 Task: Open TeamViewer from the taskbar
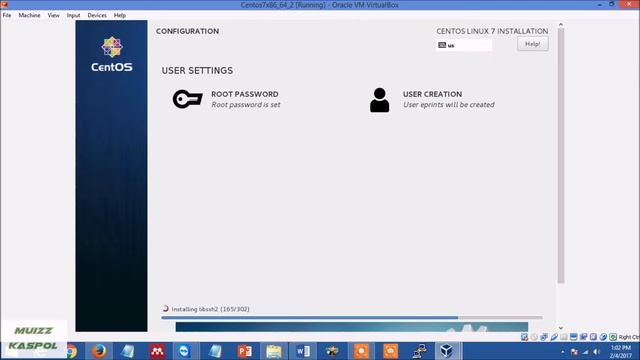[x=184, y=351]
